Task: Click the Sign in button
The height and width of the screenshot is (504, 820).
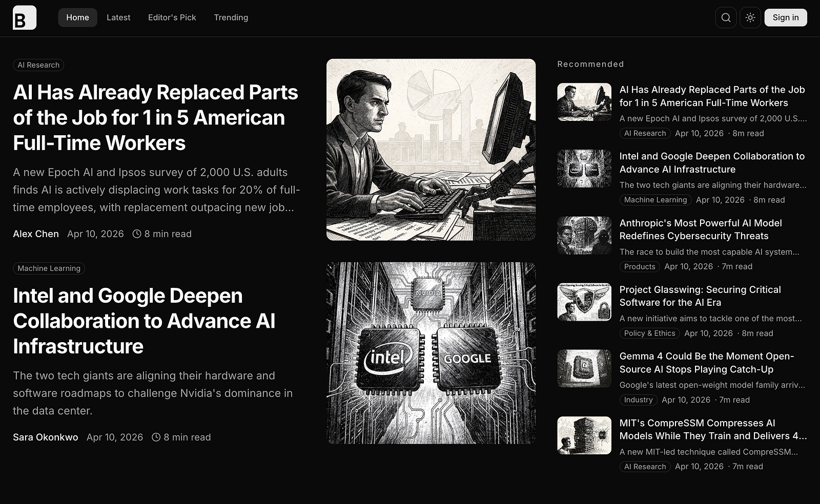Action: (x=786, y=17)
